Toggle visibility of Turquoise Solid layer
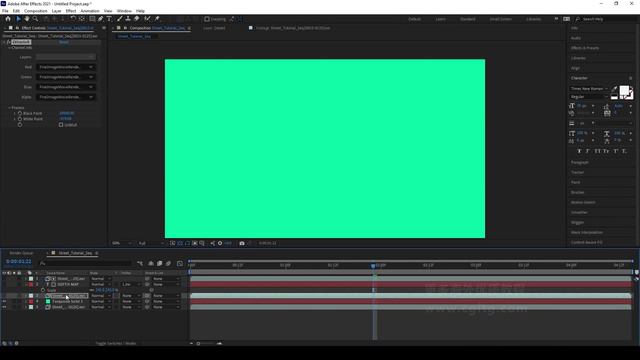Screen dimensions: 640x360 [x=4, y=301]
